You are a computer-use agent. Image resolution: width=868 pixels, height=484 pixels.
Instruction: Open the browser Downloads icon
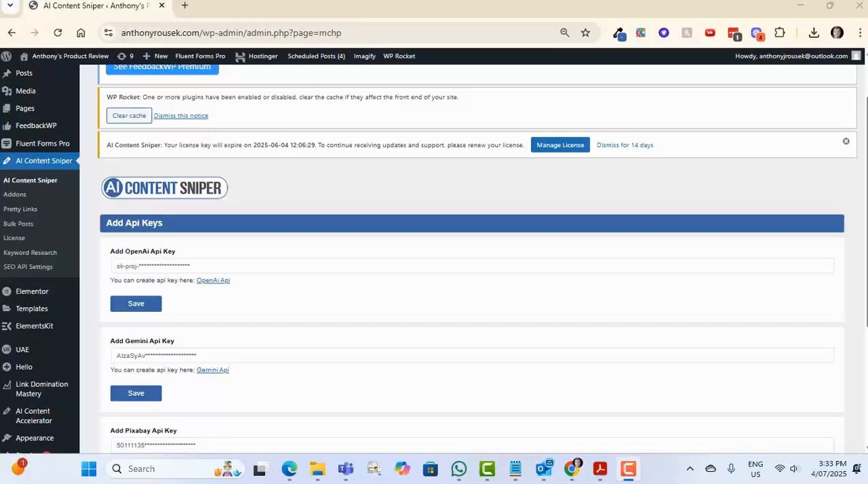click(814, 33)
